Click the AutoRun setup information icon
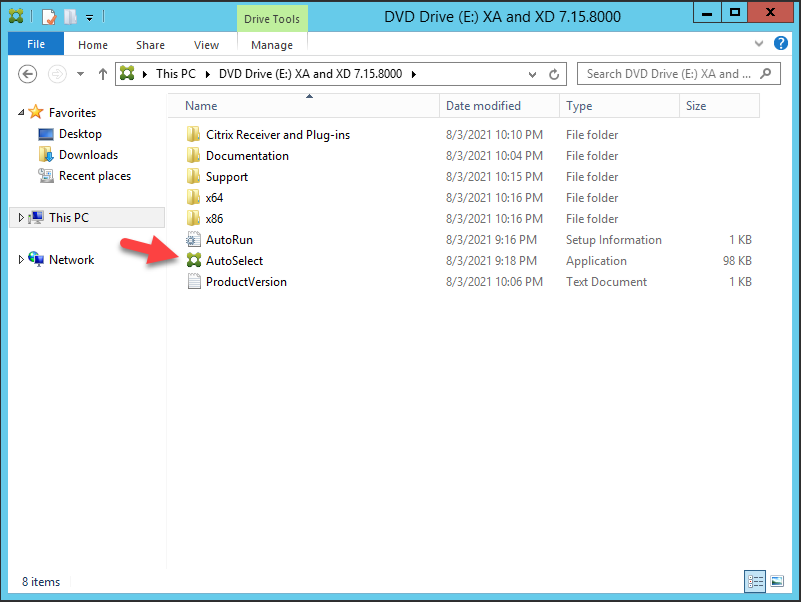801x602 pixels. pos(194,239)
